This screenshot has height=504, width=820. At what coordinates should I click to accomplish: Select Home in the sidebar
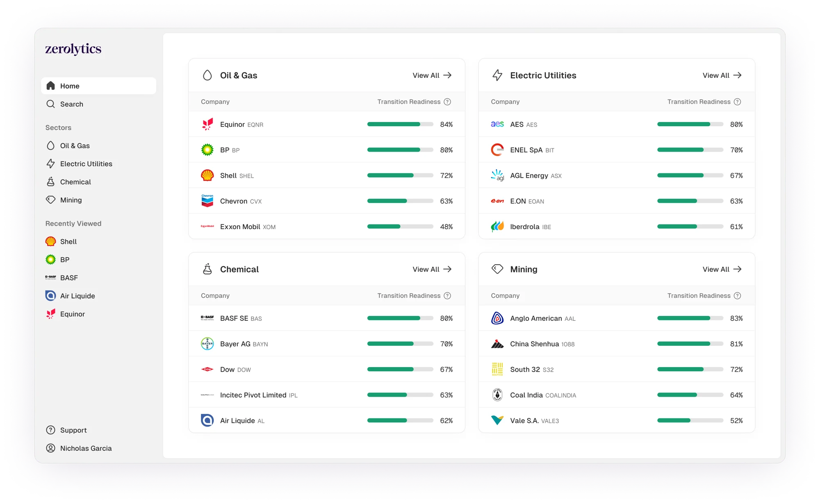coord(70,86)
